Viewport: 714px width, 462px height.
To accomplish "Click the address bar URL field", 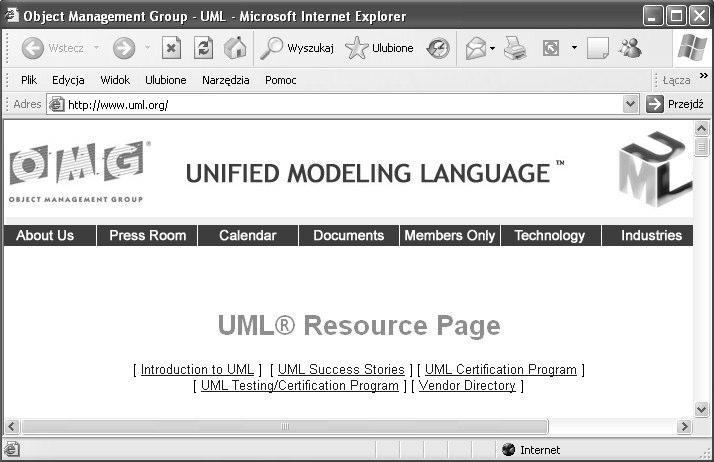I will pyautogui.click(x=344, y=105).
